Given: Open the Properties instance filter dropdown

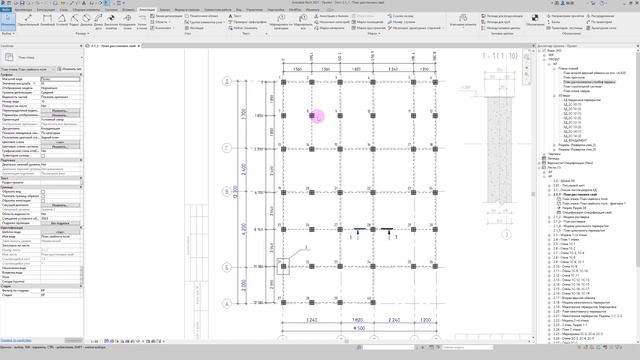Looking at the screenshot, I should [x=27, y=69].
